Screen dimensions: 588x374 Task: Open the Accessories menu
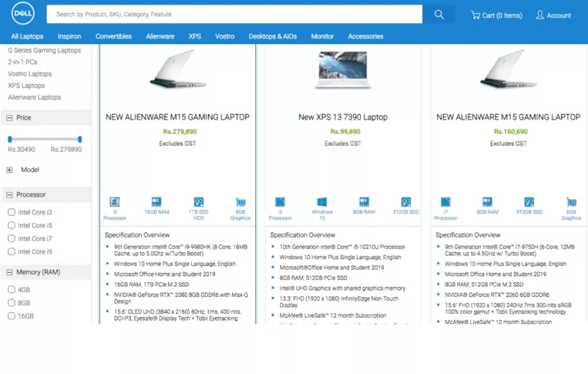click(366, 36)
